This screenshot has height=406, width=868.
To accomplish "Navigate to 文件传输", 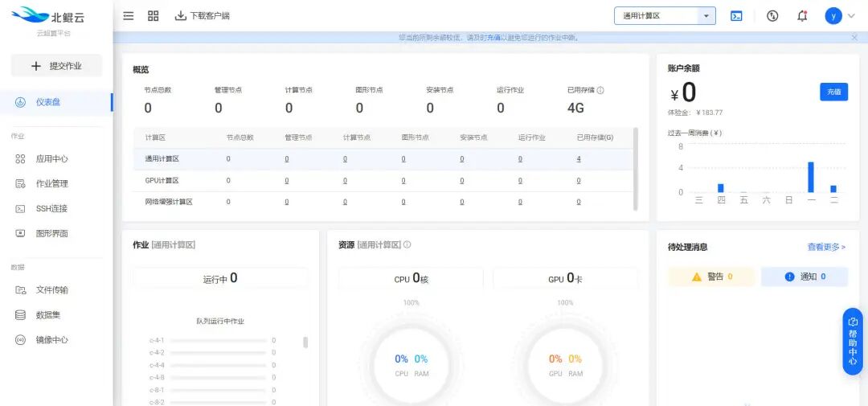I will click(x=52, y=289).
